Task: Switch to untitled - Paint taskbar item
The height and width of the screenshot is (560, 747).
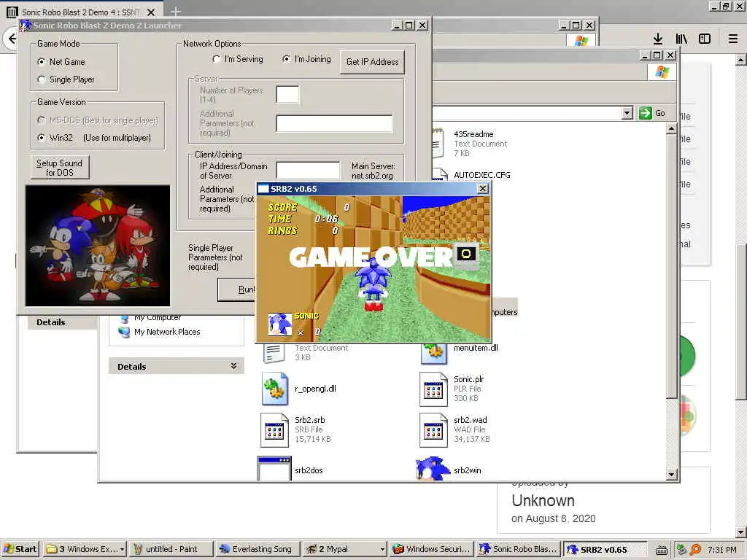Action: [171, 549]
